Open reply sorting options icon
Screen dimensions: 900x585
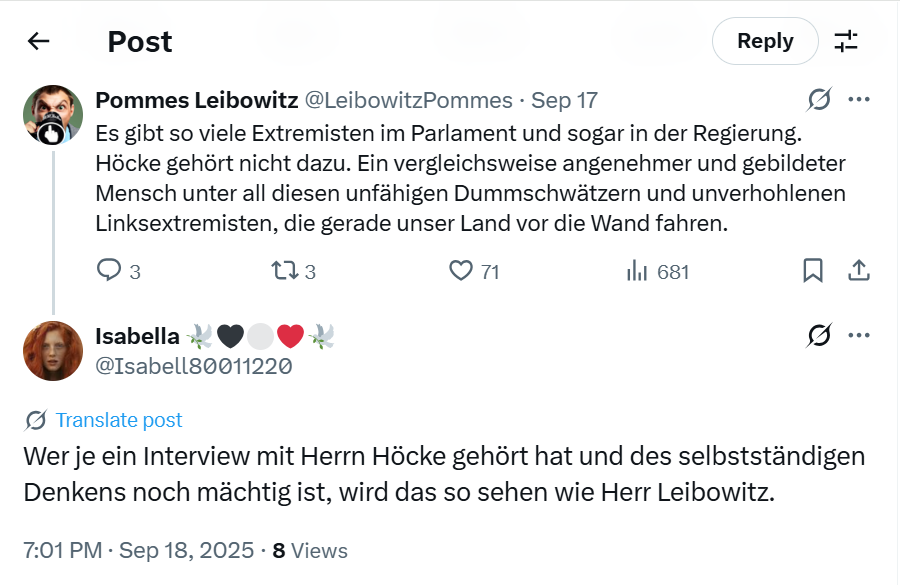(x=846, y=41)
